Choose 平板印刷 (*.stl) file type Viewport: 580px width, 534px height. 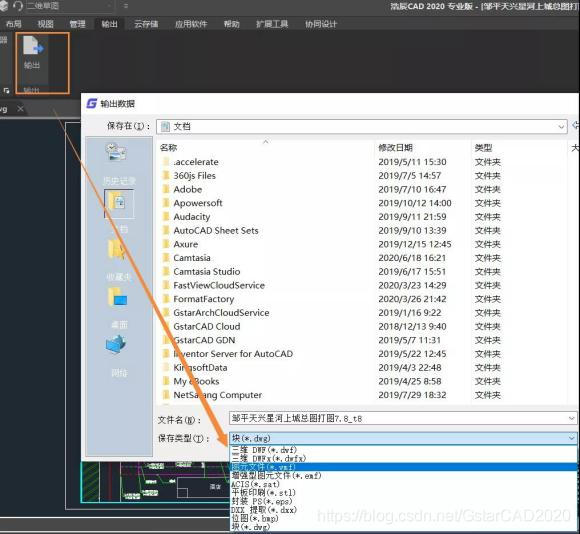tap(403, 492)
